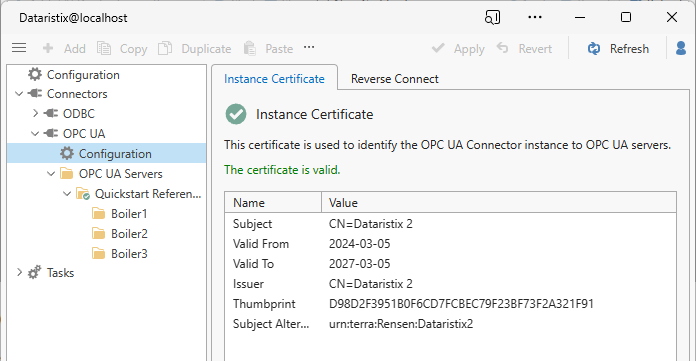Click the Revert button label
The width and height of the screenshot is (696, 361).
pyautogui.click(x=535, y=48)
